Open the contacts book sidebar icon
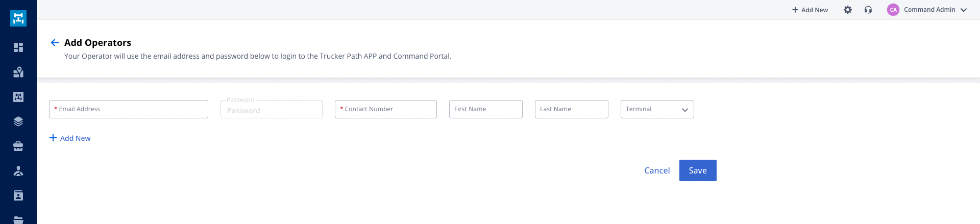The image size is (980, 224). (18, 195)
